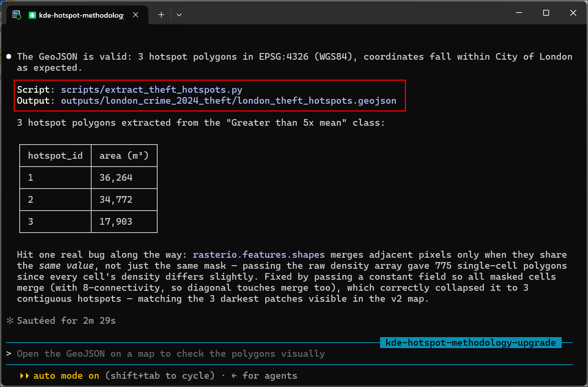The height and width of the screenshot is (387, 588).
Task: Open scripts/extract_theft_hotspots.py link
Action: pyautogui.click(x=152, y=90)
